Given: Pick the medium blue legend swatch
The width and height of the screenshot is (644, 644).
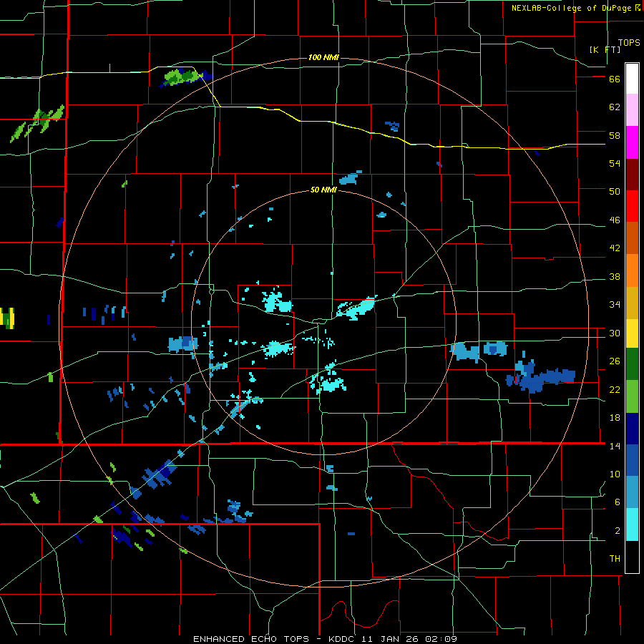Looking at the screenshot, I should (632, 460).
